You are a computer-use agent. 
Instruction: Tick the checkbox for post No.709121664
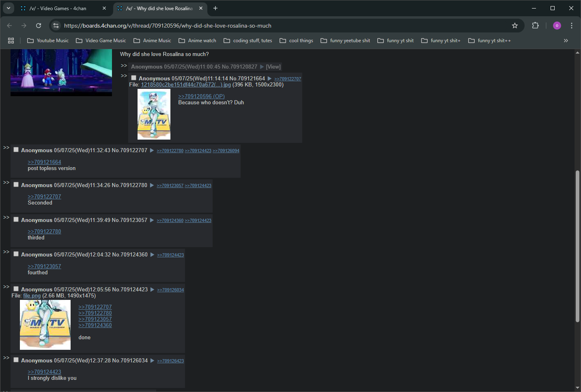point(133,78)
